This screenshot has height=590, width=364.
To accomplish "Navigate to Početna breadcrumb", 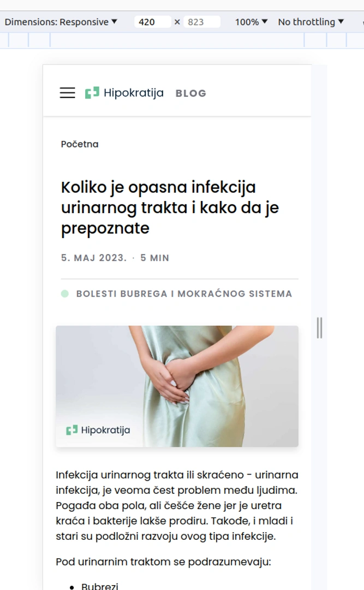I will tap(80, 144).
